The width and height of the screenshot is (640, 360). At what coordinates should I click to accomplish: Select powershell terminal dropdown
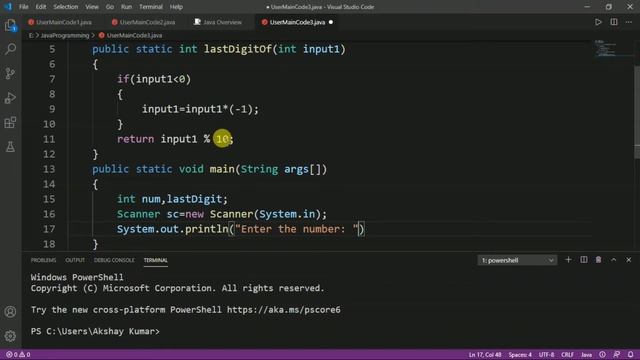(x=517, y=260)
